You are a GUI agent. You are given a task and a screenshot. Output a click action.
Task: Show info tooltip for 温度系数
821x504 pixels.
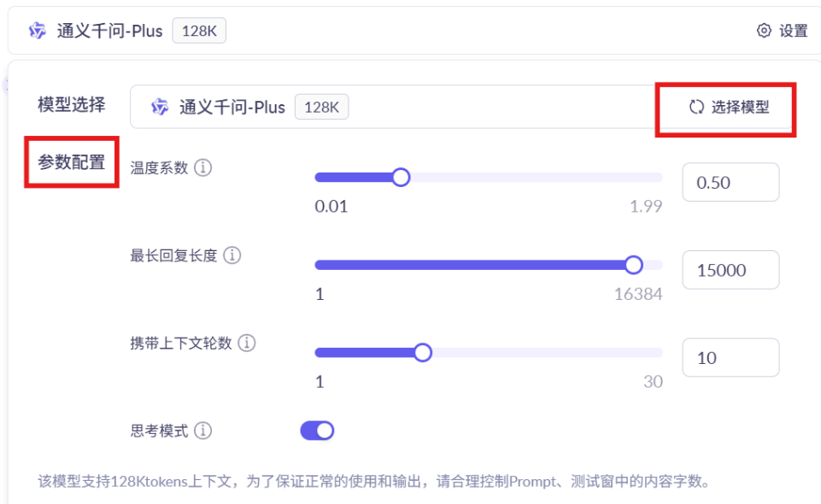(203, 168)
